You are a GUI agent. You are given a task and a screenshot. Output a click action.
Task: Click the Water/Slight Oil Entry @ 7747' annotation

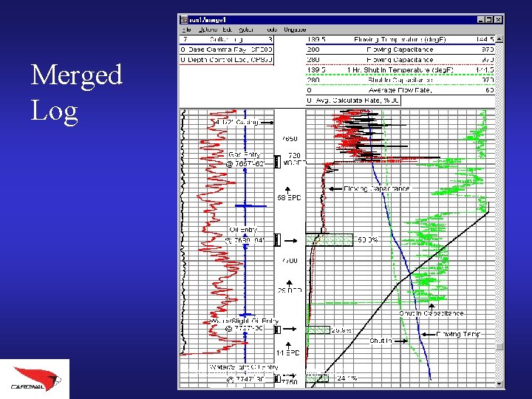(x=245, y=373)
